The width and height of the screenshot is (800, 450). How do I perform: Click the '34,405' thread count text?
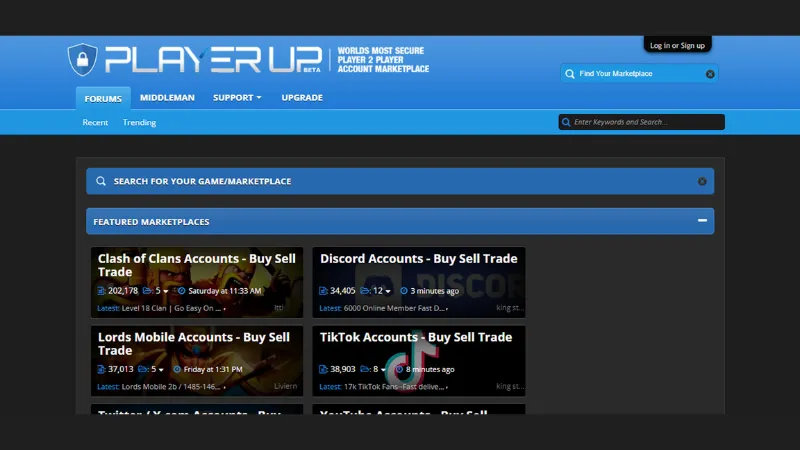tap(342, 291)
